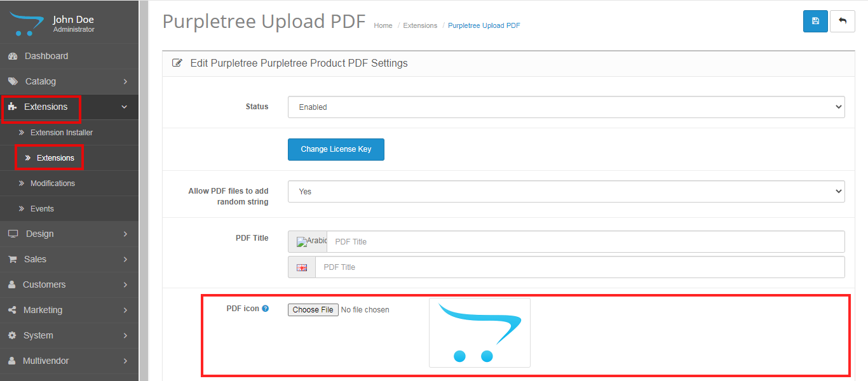Click the Customers person icon
The height and width of the screenshot is (381, 868).
[12, 285]
